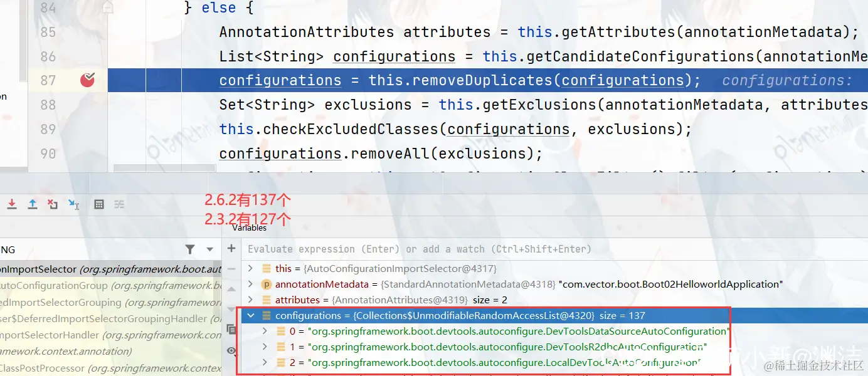Click the show watches eye icon

231,350
